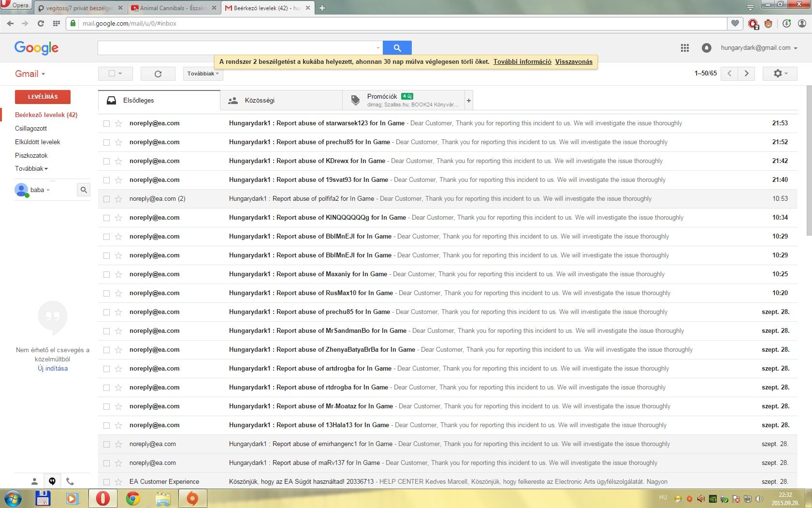Open the Csillagozott folder
This screenshot has width=812, height=508.
click(x=31, y=129)
